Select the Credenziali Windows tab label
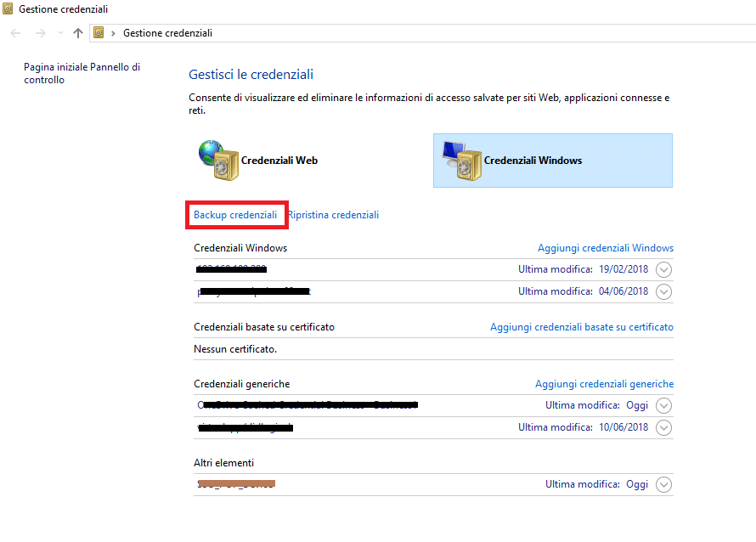 [533, 161]
